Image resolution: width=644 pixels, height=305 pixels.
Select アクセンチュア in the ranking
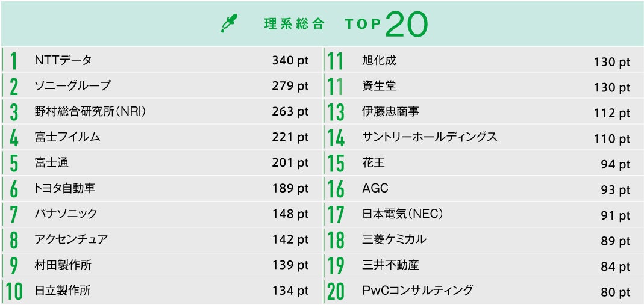[x=72, y=239]
